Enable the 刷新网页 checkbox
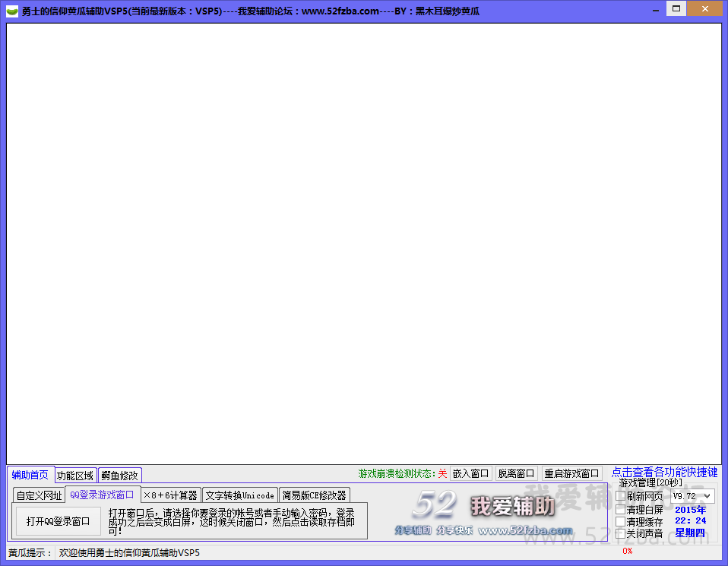This screenshot has height=566, width=728. (x=621, y=496)
